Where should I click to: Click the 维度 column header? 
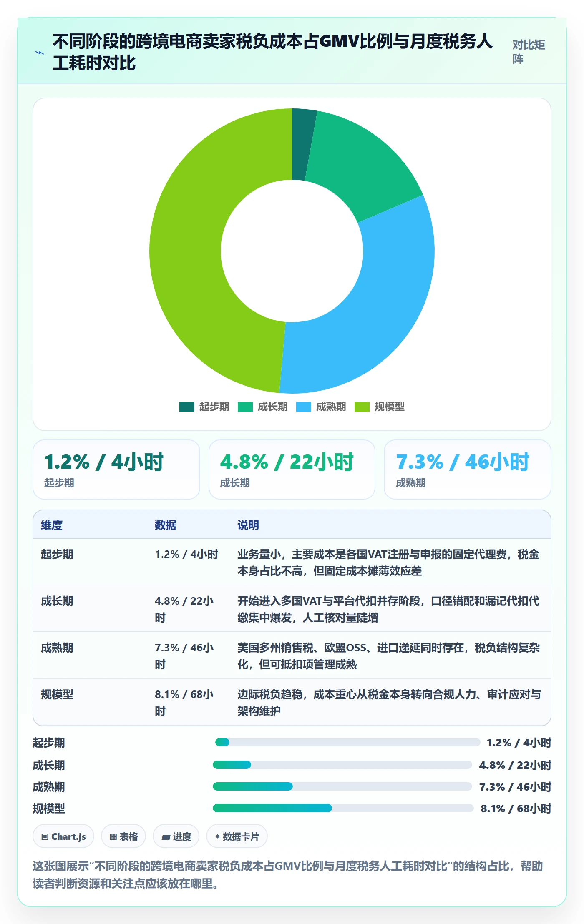[x=52, y=525]
